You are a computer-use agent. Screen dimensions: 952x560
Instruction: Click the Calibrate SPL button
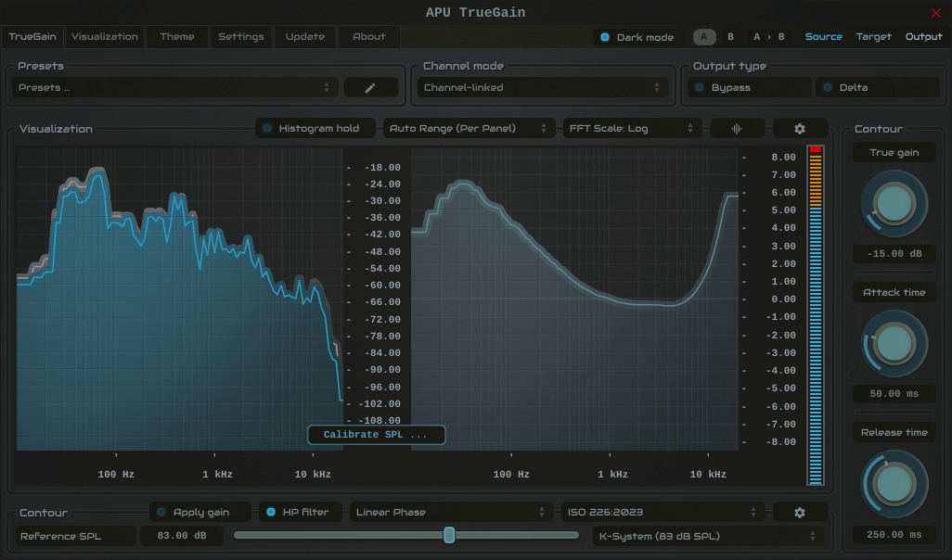coord(377,435)
